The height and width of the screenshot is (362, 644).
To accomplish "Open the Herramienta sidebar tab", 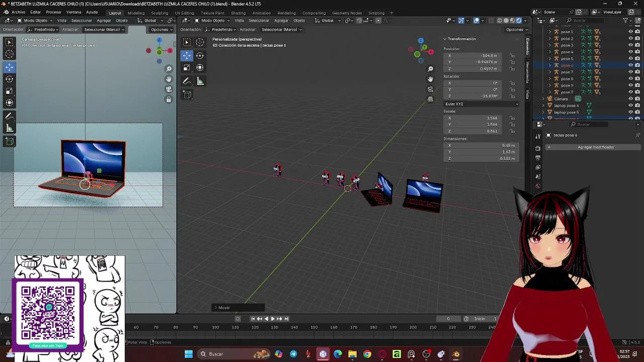I will pos(527,72).
